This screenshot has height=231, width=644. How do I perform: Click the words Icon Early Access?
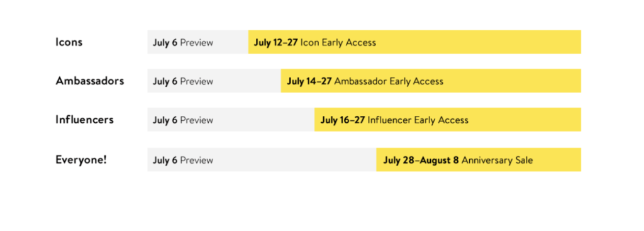click(x=338, y=42)
